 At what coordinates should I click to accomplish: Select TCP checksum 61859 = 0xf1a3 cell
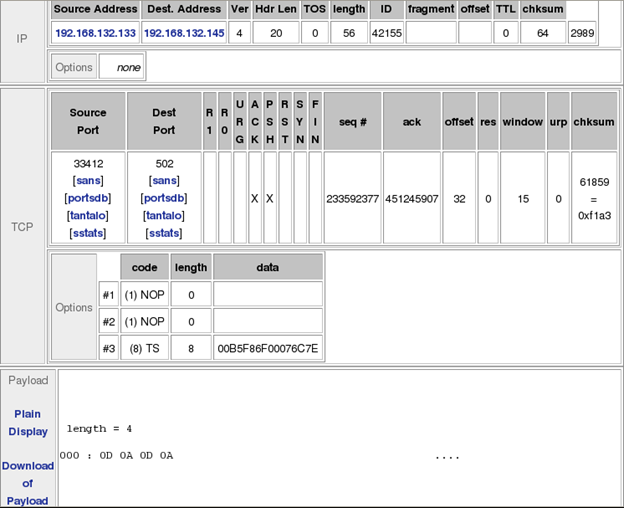[594, 198]
